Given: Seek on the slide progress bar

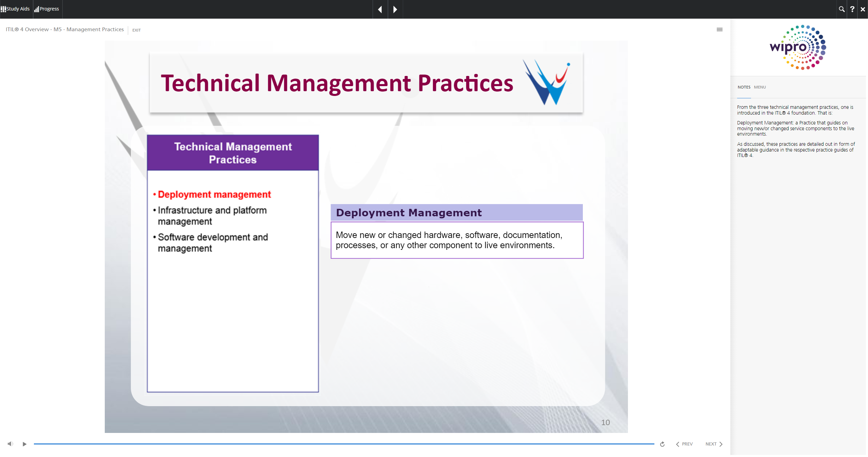Looking at the screenshot, I should [x=343, y=444].
